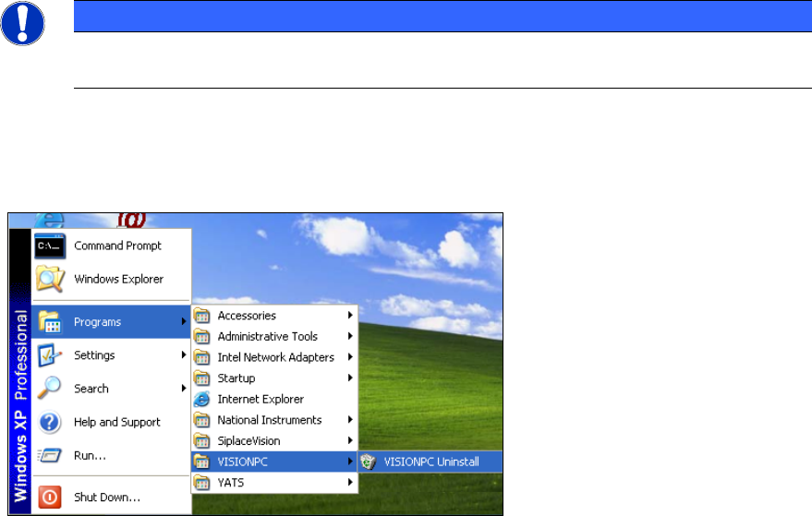Image resolution: width=812 pixels, height=516 pixels.
Task: Launch Windows Explorer entry
Action: click(x=112, y=279)
